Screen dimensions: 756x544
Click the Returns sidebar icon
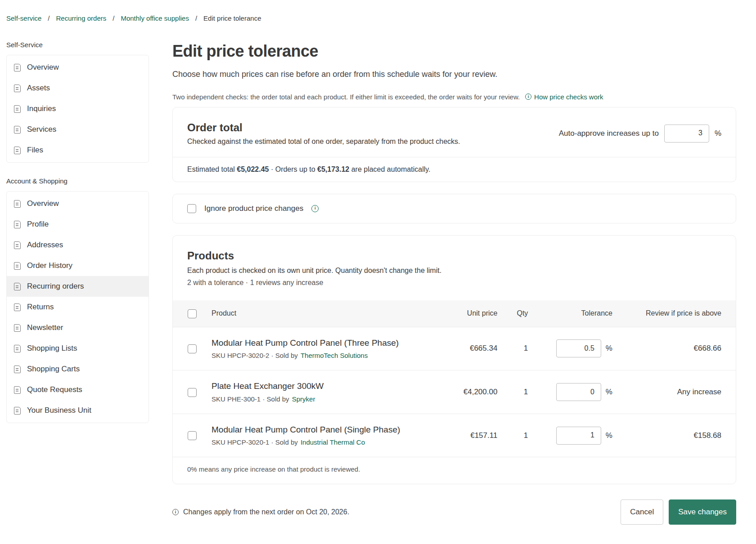[18, 307]
